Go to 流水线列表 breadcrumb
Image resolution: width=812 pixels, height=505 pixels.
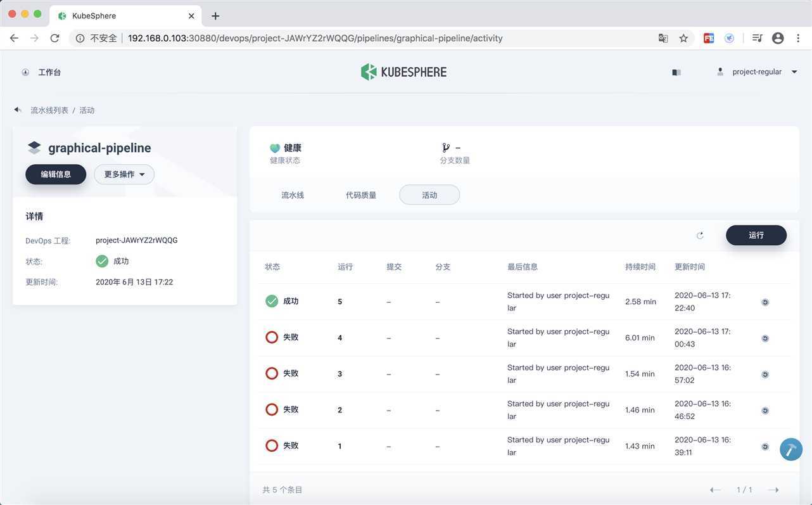tap(49, 110)
